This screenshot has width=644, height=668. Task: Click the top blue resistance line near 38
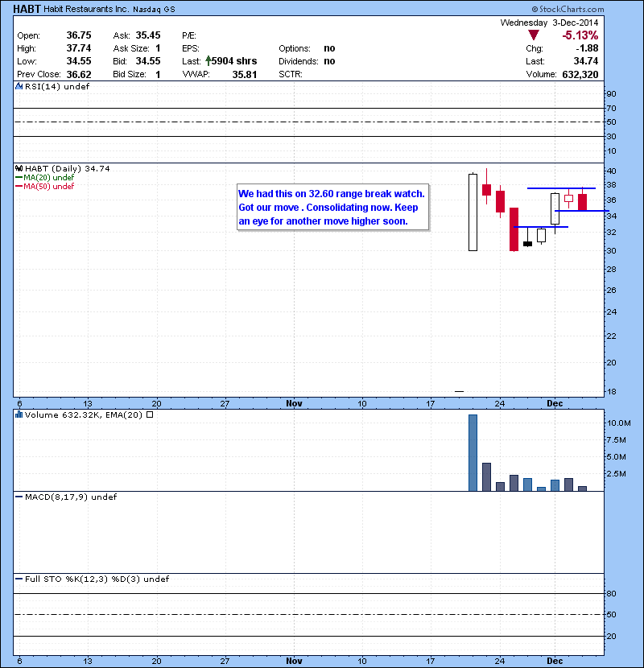coord(561,188)
